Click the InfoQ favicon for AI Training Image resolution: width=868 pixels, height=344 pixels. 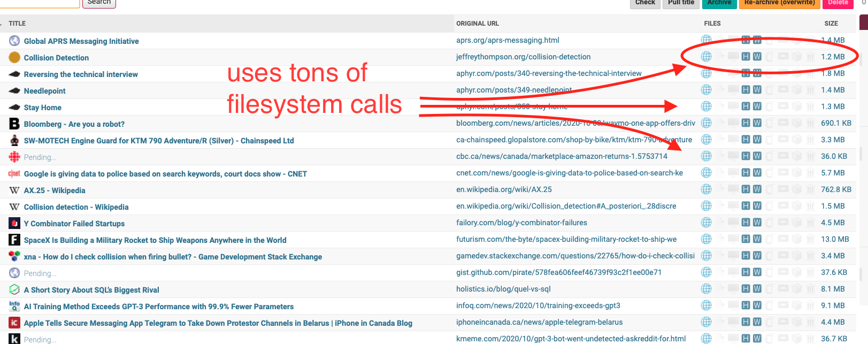click(x=14, y=306)
